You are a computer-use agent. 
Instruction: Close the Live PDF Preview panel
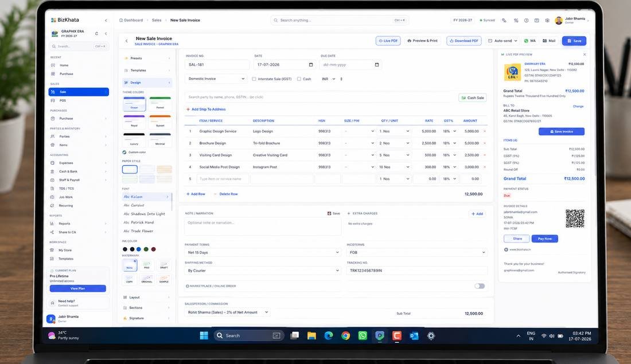coord(585,54)
